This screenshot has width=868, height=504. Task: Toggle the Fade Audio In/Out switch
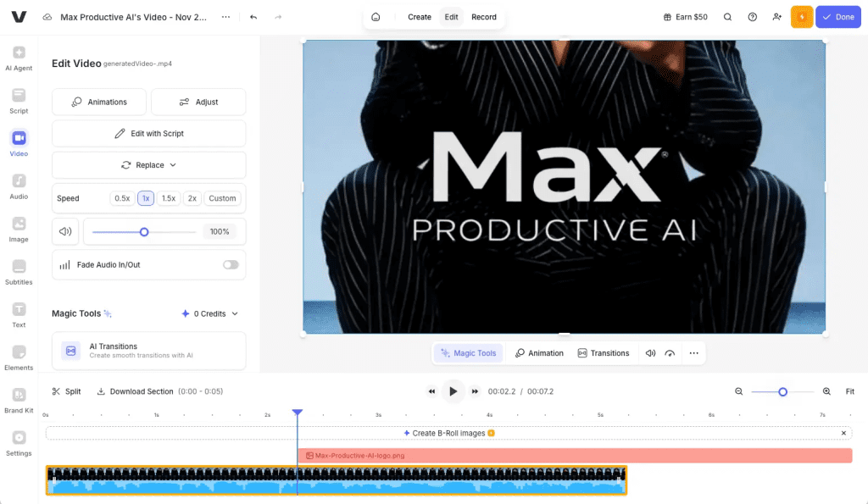tap(231, 265)
